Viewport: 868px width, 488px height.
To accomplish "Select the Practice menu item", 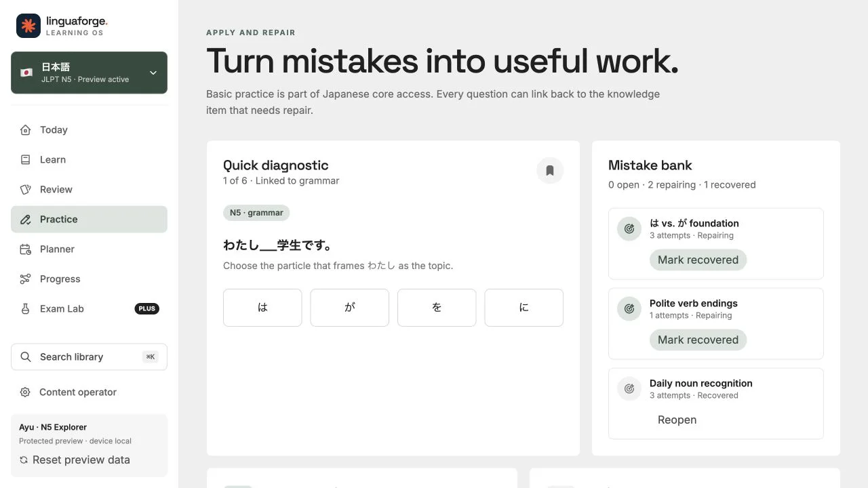I will (89, 220).
